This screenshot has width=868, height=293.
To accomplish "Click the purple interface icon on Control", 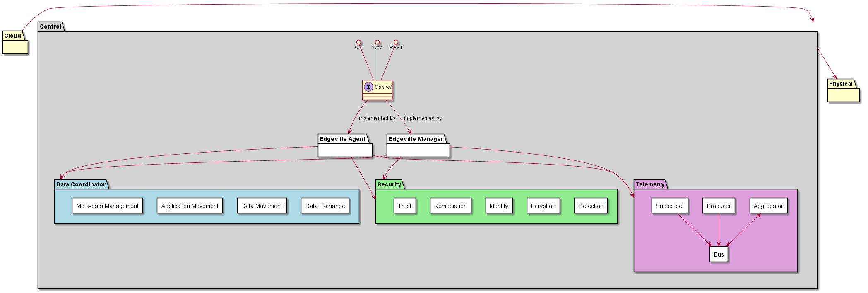I will click(x=368, y=87).
